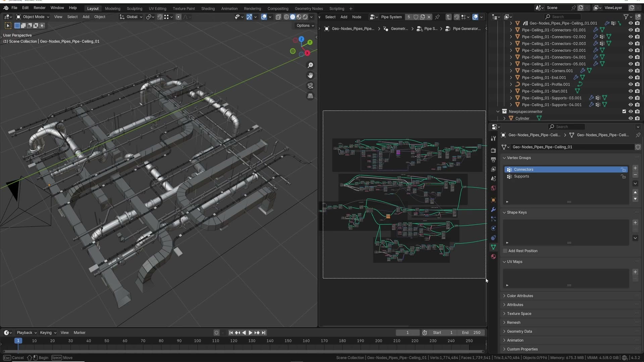The height and width of the screenshot is (362, 644).
Task: Switch to the Geometry Nodes workspace
Action: pos(309,8)
